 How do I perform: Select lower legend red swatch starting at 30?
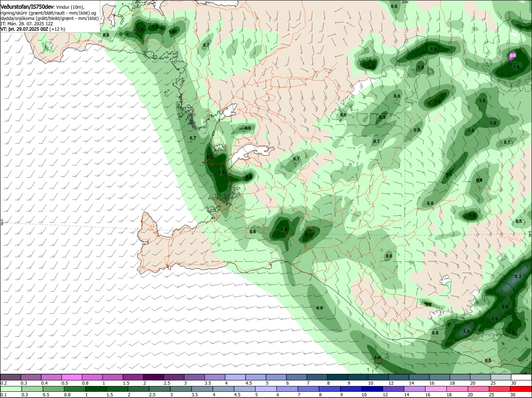coord(522,389)
